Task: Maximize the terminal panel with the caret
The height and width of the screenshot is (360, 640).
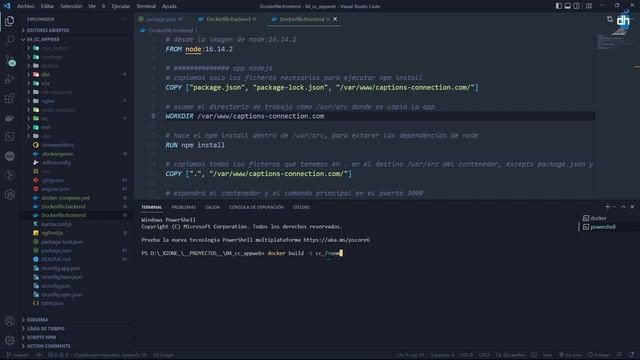Action: pos(623,207)
